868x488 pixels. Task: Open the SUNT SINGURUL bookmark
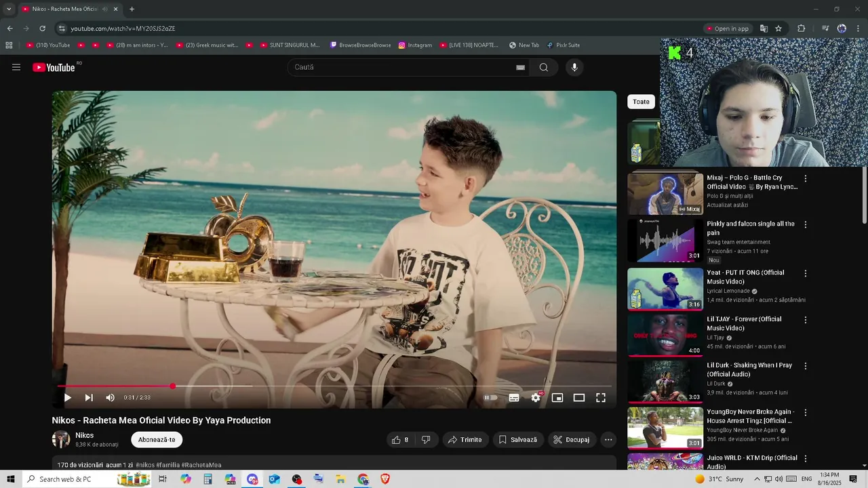pos(289,45)
